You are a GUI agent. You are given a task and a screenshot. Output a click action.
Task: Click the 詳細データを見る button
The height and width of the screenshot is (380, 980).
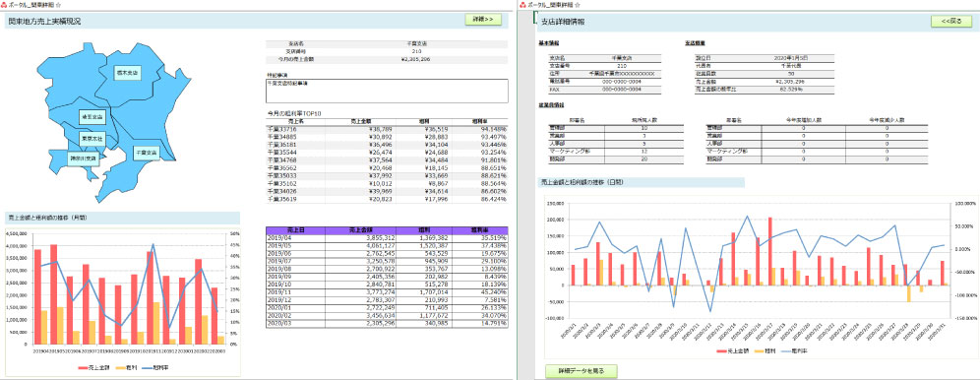pyautogui.click(x=582, y=370)
